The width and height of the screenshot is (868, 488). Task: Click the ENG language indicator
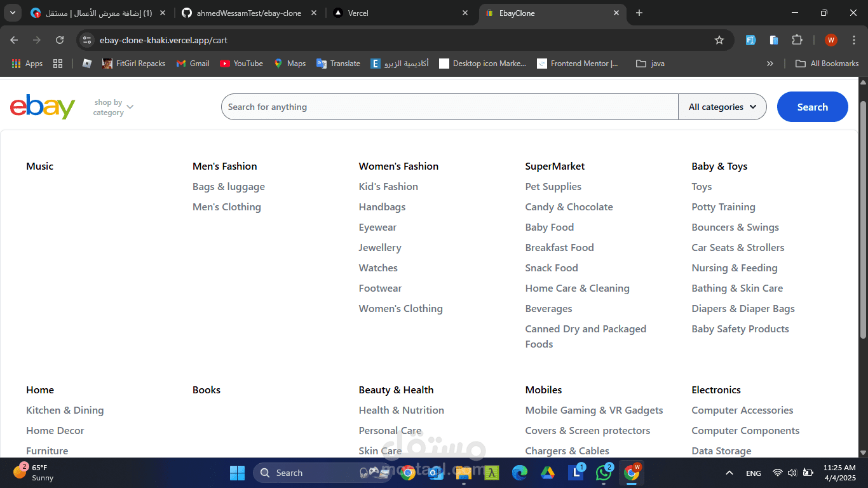[x=754, y=473]
